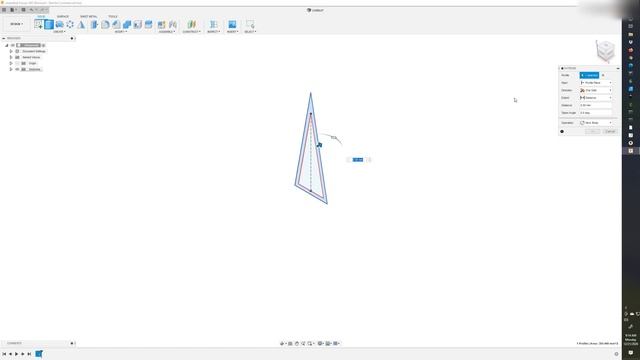Image resolution: width=640 pixels, height=360 pixels.
Task: Click the Measure icon in Inspect
Action: pos(213,24)
